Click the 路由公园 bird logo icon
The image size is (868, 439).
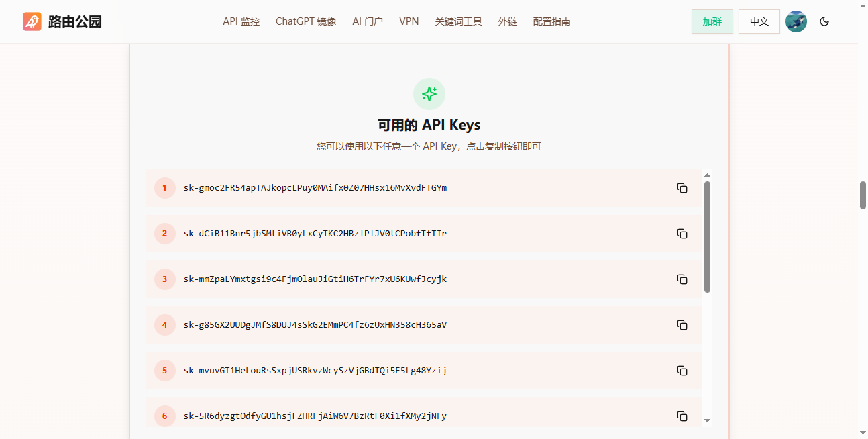32,21
